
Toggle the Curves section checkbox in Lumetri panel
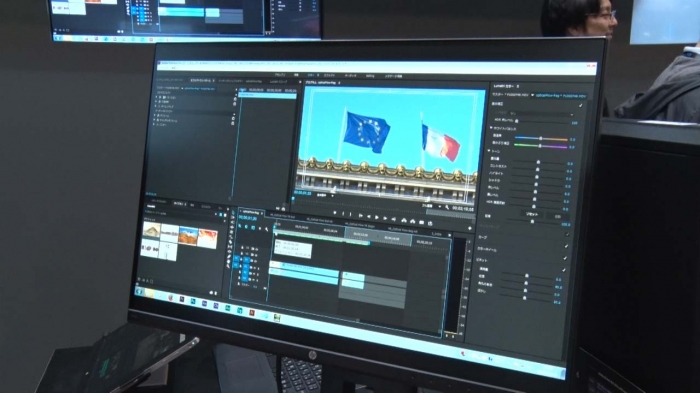[x=568, y=234]
